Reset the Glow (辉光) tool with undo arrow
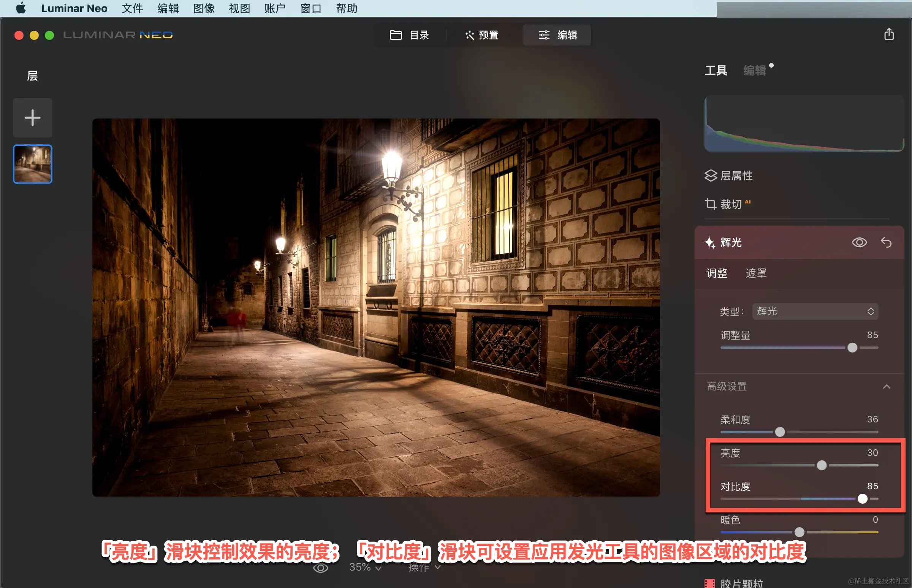912x588 pixels. tap(886, 242)
